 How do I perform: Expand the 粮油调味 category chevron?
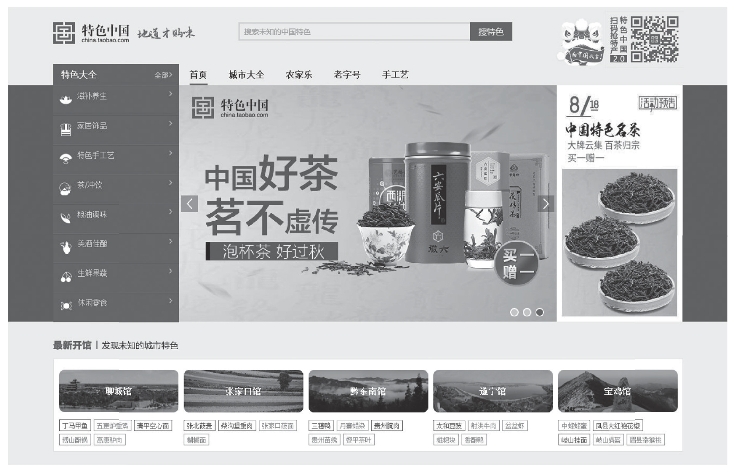coord(170,212)
